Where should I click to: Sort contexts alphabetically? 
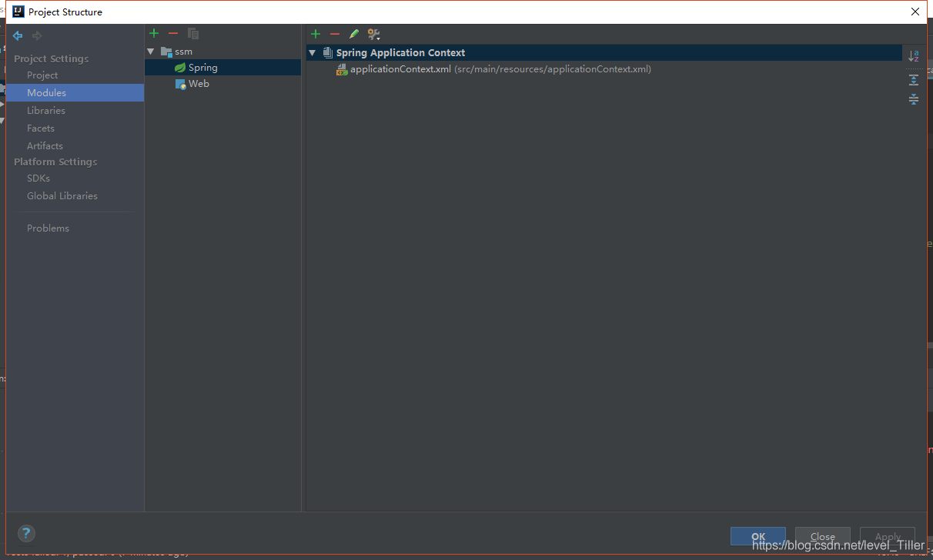[914, 56]
